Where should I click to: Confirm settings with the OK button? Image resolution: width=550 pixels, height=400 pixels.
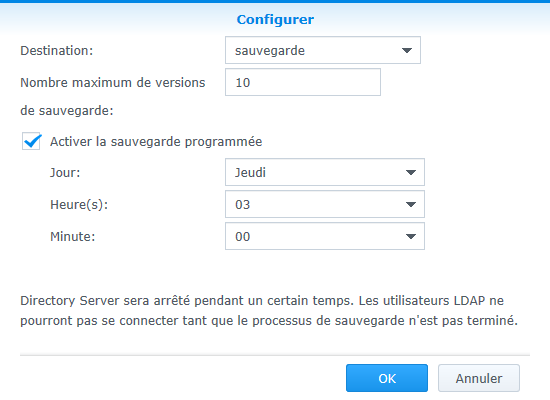click(387, 378)
